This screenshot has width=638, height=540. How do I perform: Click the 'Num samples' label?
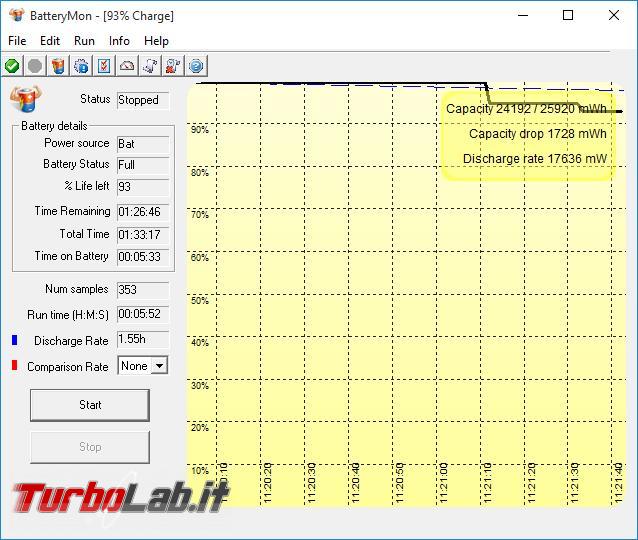(x=77, y=289)
